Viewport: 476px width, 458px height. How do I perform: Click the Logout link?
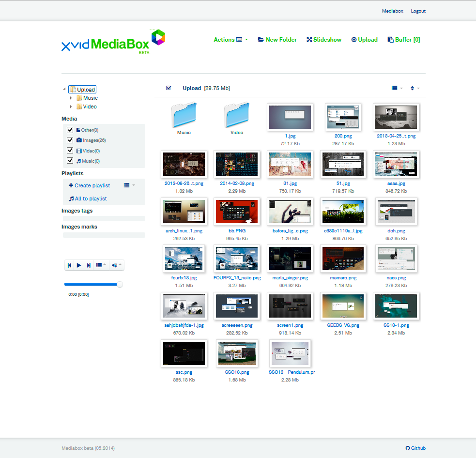(418, 11)
